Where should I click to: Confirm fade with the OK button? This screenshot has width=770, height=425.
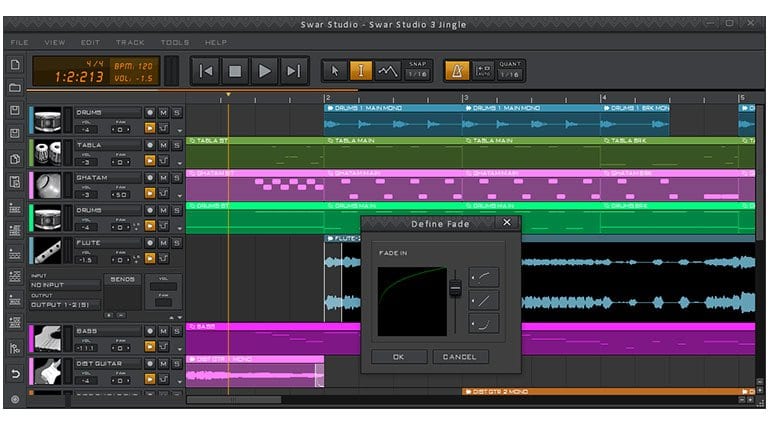coord(399,357)
